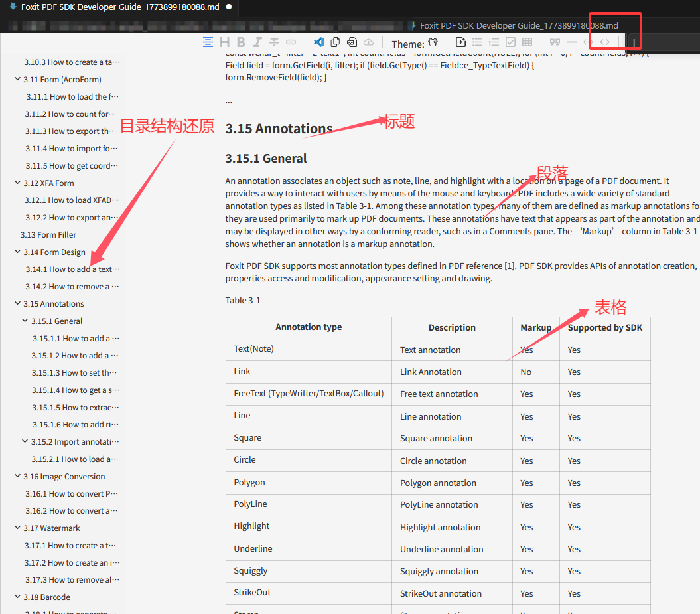Insert an ordered numbered list
The width and height of the screenshot is (700, 614).
pos(494,42)
